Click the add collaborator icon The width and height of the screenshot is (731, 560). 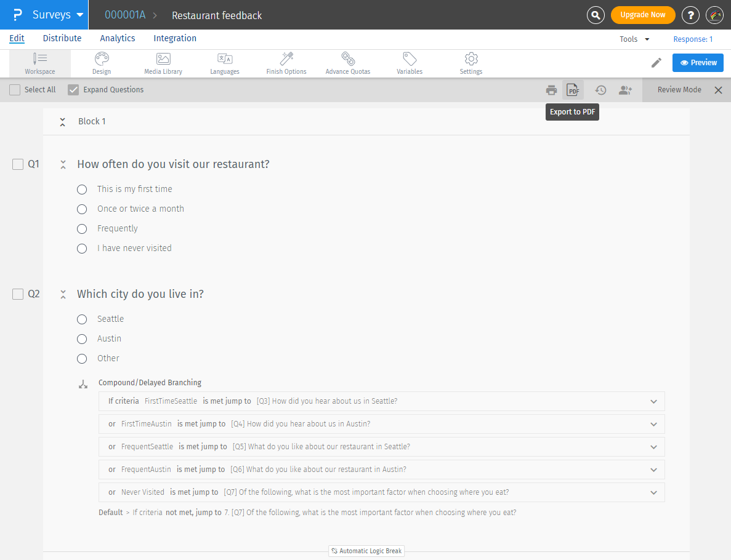point(625,90)
